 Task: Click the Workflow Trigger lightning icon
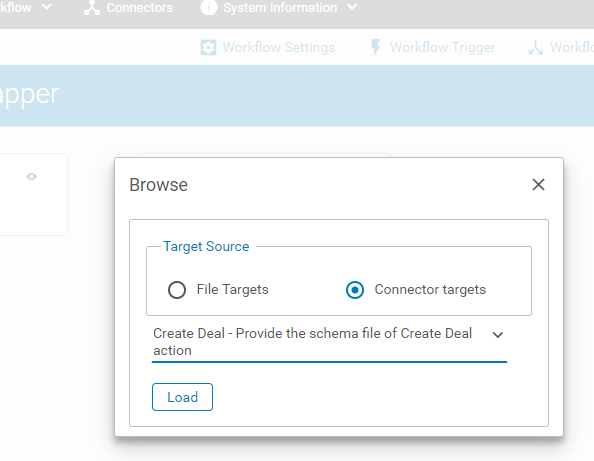pyautogui.click(x=375, y=47)
